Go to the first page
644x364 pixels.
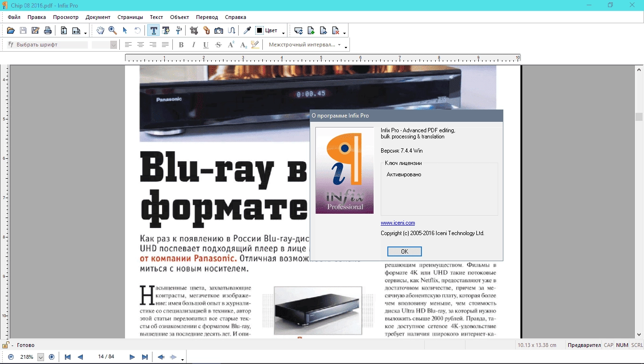pos(68,357)
